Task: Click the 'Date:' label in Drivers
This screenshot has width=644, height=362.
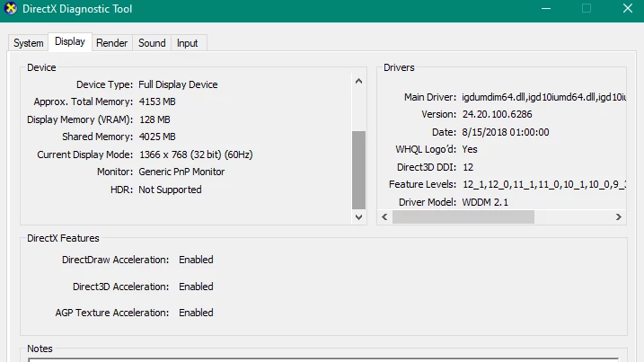Action: coord(444,132)
